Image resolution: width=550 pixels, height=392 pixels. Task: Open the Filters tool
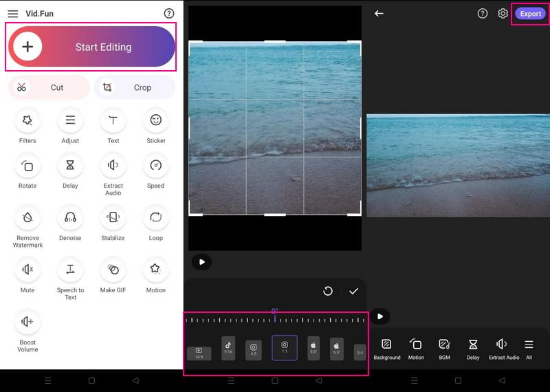click(x=27, y=121)
